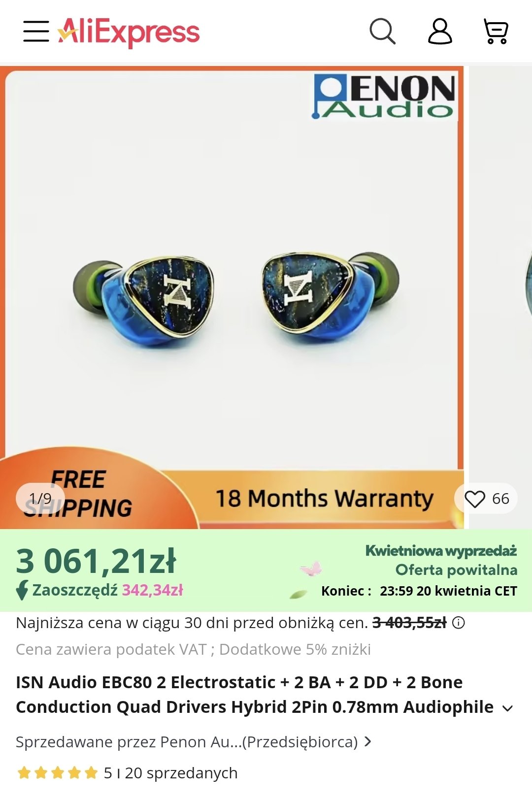Viewport: 532px width, 802px height.
Task: Click the Kwietniowa wyprzedaż promo label
Action: pos(441,551)
